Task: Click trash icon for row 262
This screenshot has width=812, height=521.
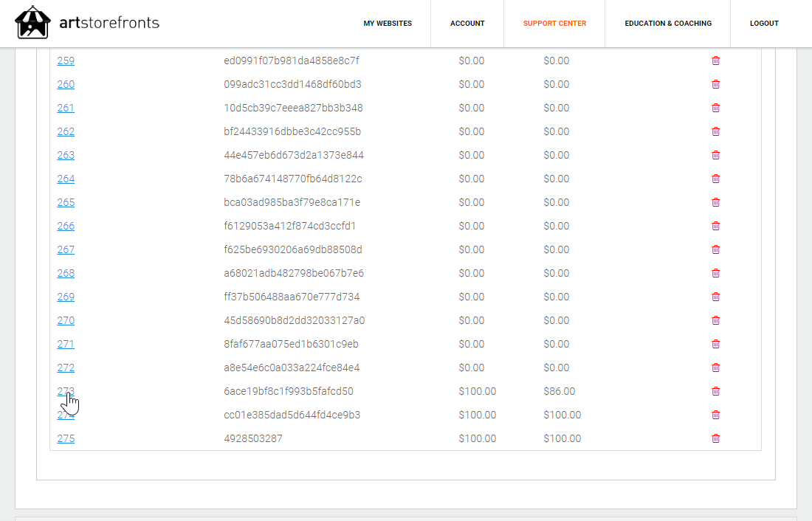Action: click(715, 131)
